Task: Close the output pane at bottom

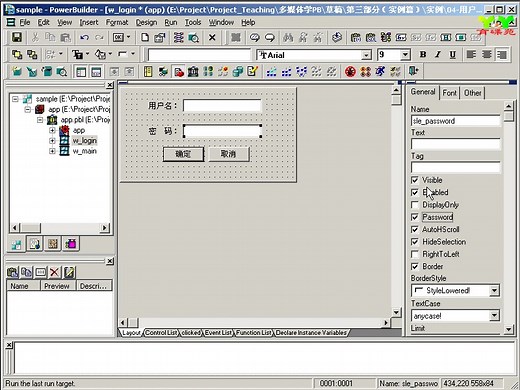Action: click(9, 345)
